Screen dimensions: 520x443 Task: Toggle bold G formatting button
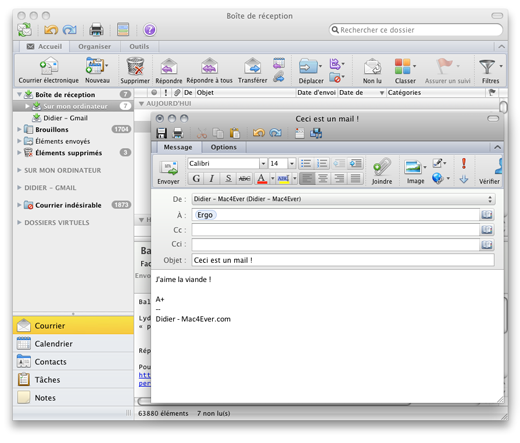pyautogui.click(x=196, y=179)
